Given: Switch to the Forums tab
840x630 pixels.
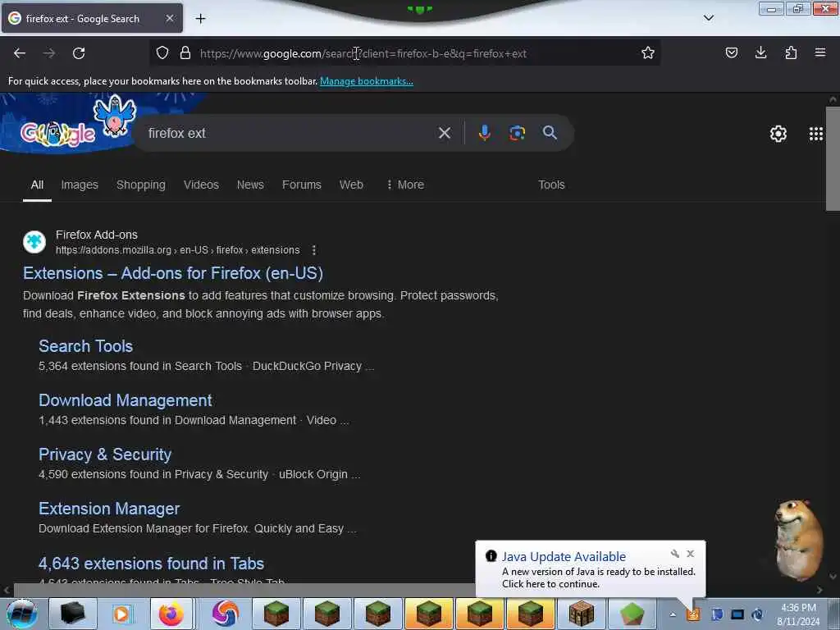Looking at the screenshot, I should tap(302, 185).
